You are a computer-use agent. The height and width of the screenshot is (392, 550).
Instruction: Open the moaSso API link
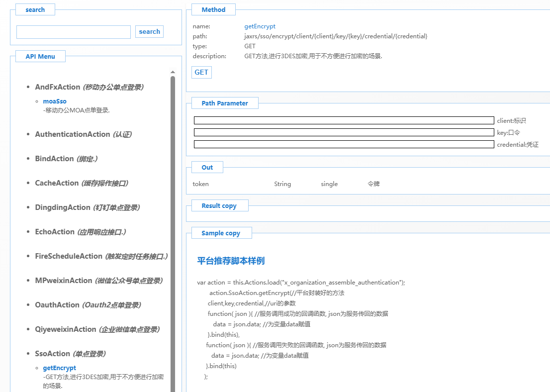click(55, 101)
